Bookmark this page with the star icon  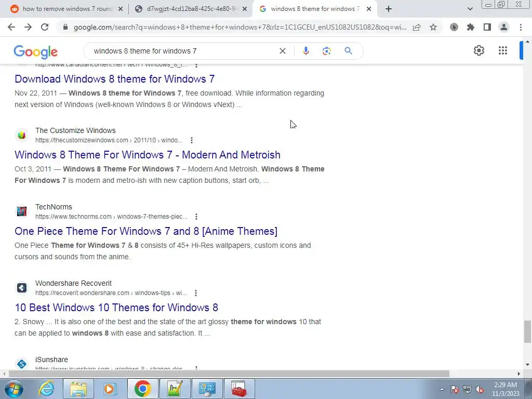pos(433,27)
